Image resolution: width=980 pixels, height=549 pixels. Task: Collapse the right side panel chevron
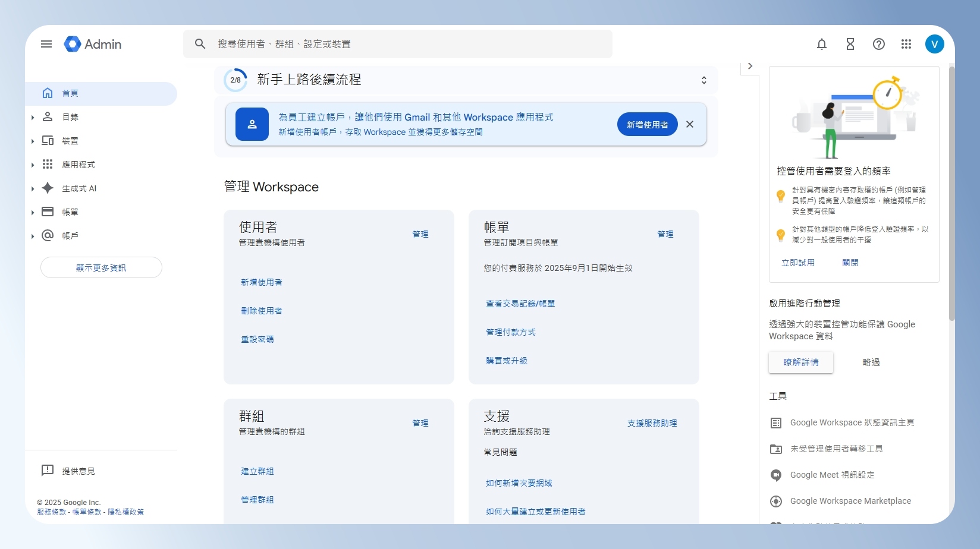[x=750, y=66]
